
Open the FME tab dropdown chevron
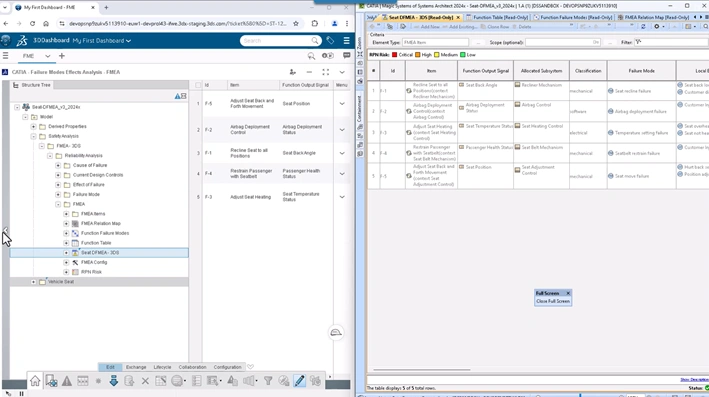[47, 56]
